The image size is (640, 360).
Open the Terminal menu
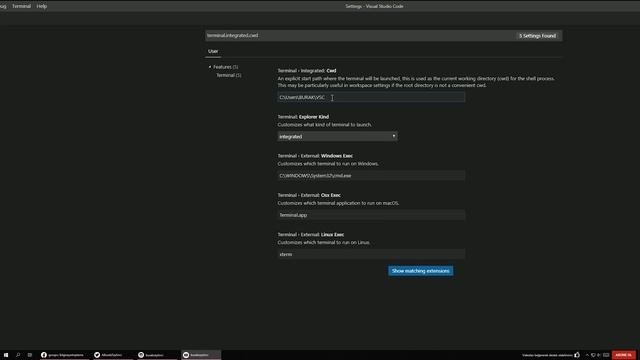21,6
